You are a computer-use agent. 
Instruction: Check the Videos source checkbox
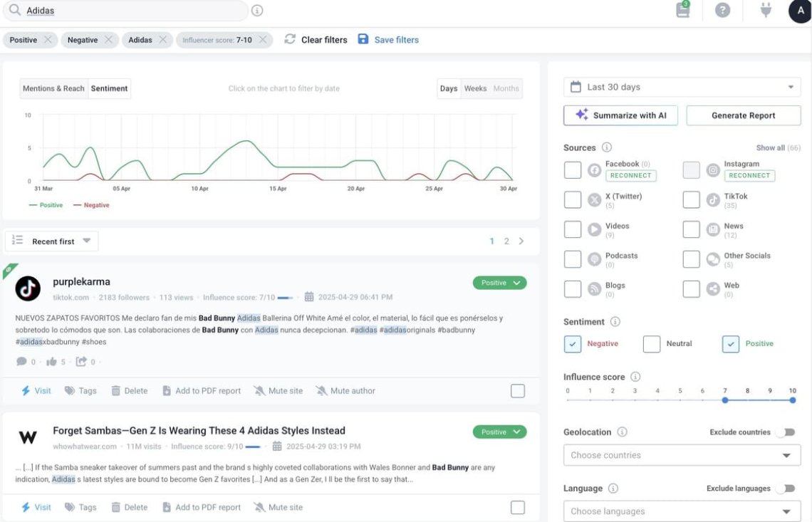tap(573, 229)
